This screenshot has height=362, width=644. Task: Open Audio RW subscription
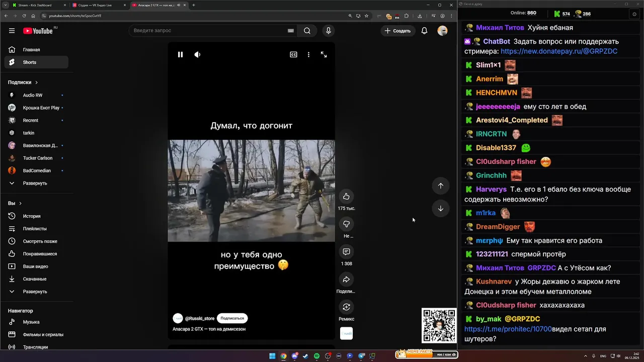coord(36,95)
